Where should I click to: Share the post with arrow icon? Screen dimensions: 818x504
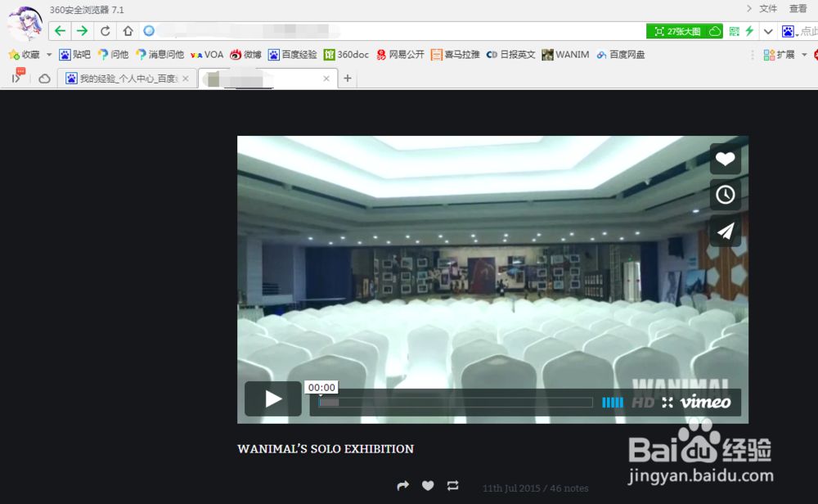point(402,486)
